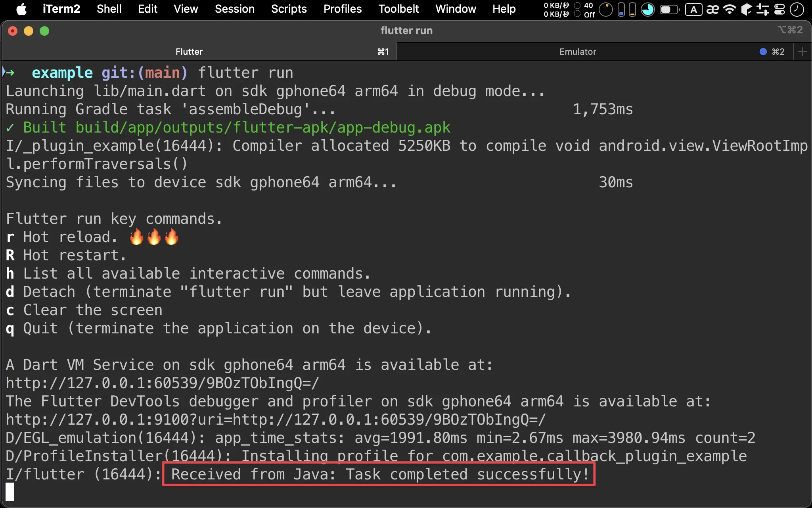Open the Flutter DevTools 9100 URL
This screenshot has width=812, height=508.
click(x=276, y=419)
